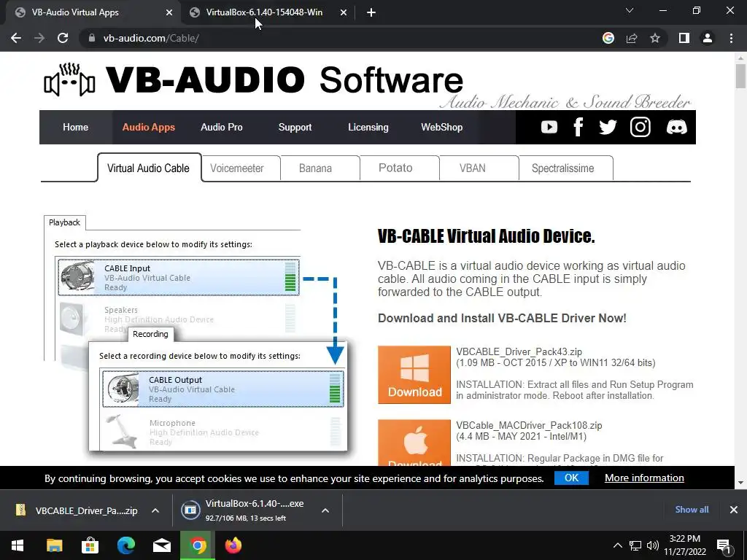Reload the current page
Image resolution: width=747 pixels, height=560 pixels.
point(63,38)
